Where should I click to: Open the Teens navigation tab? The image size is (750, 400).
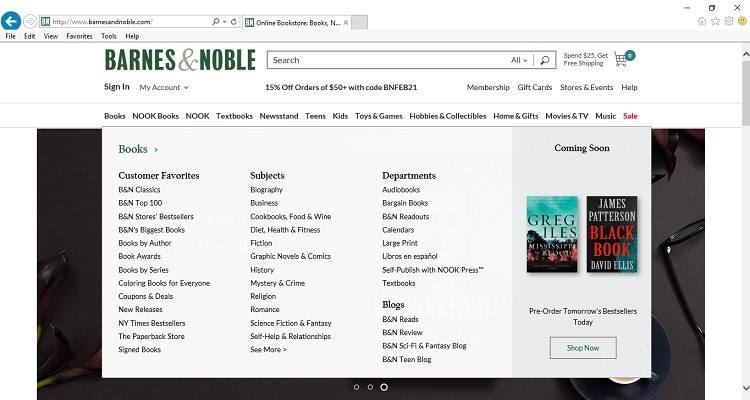coord(315,116)
